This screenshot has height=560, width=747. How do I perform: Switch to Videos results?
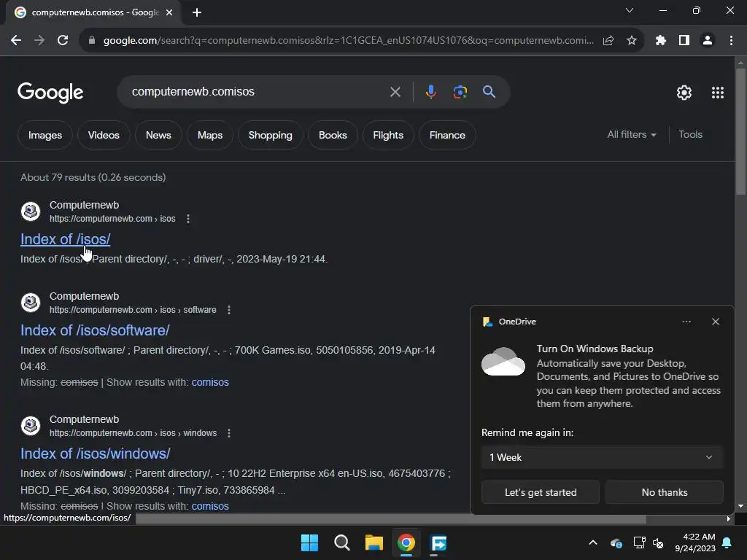coord(104,135)
